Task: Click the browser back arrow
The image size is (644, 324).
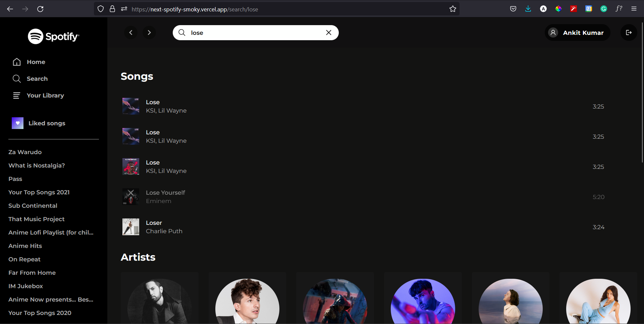Action: coord(10,9)
